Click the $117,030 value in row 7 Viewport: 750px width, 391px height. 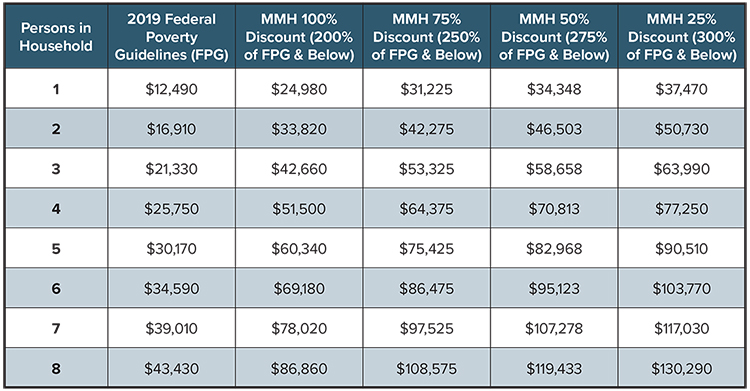[682, 328]
